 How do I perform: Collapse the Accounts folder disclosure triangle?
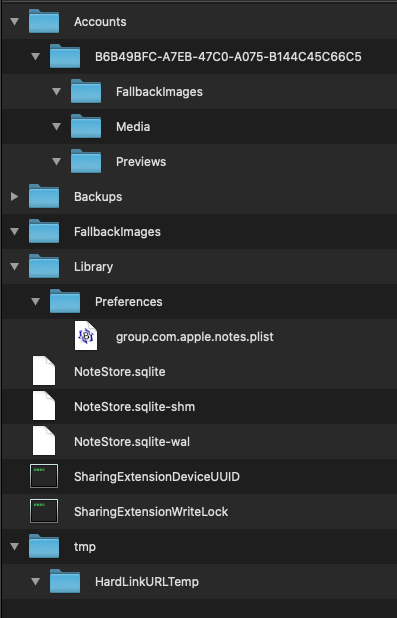tap(15, 21)
